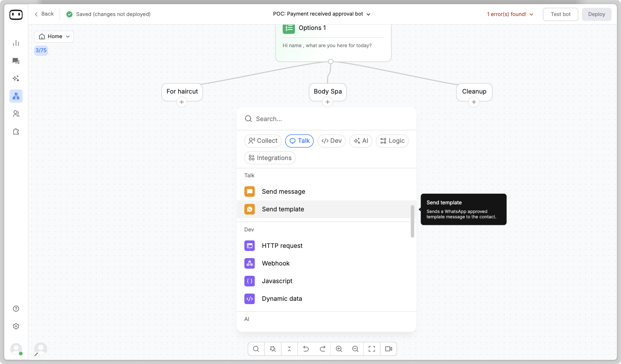Select the Cleanup option node

click(474, 92)
